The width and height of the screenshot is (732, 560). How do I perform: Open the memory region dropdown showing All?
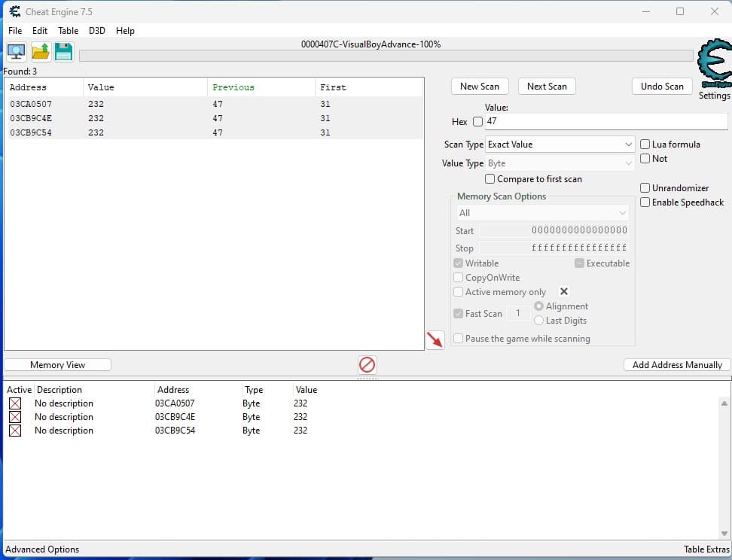click(x=542, y=212)
